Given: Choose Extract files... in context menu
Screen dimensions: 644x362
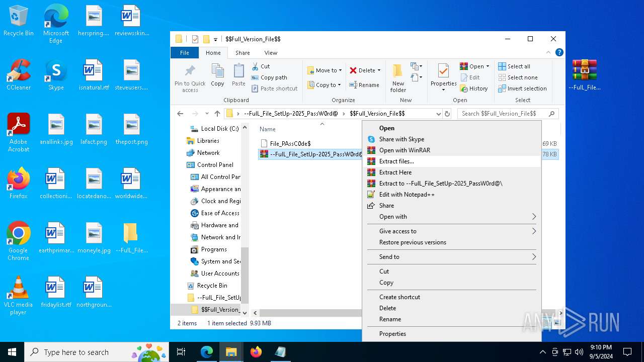Looking at the screenshot, I should point(451,161).
